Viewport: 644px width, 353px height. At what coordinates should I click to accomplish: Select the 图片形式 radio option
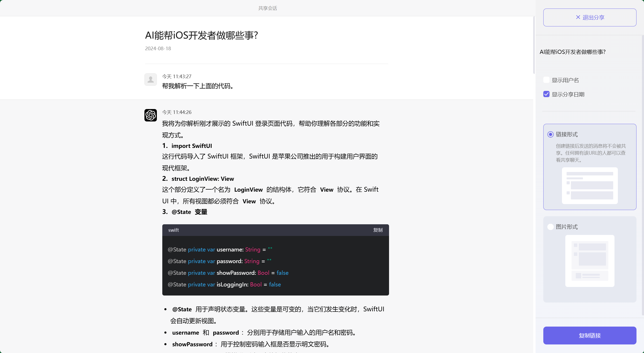click(550, 227)
